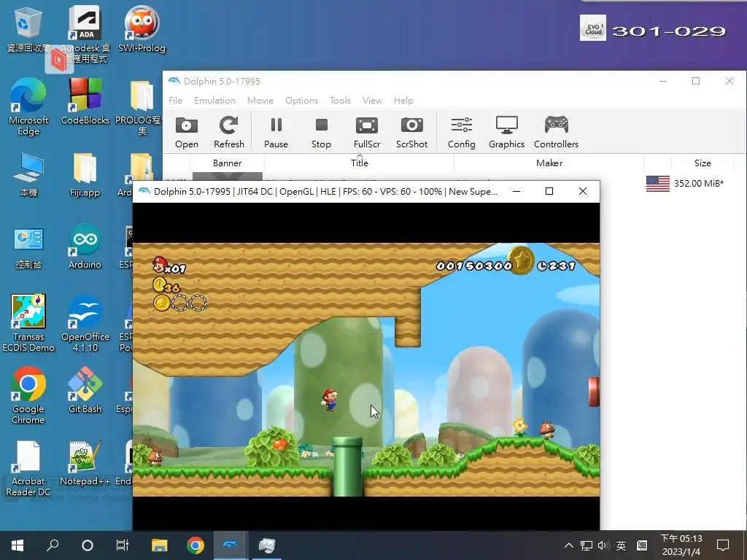Sort game list by Banner column
This screenshot has width=747, height=560.
[x=228, y=163]
